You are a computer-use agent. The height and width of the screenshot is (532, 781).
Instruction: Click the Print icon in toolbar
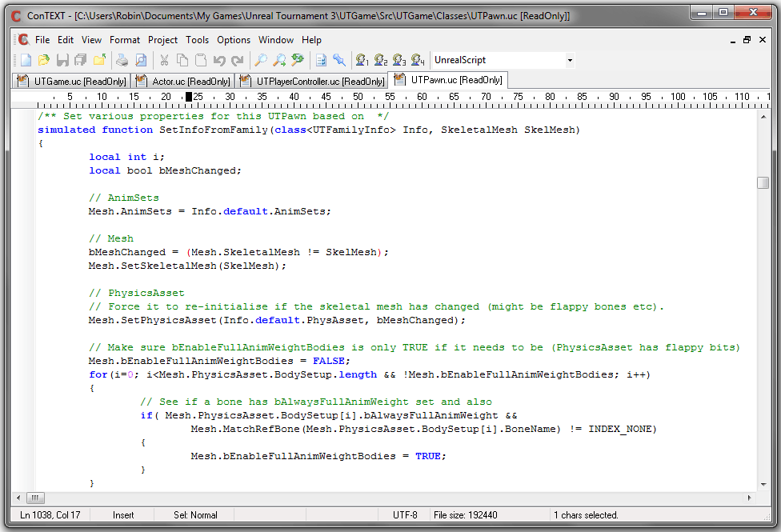tap(122, 60)
